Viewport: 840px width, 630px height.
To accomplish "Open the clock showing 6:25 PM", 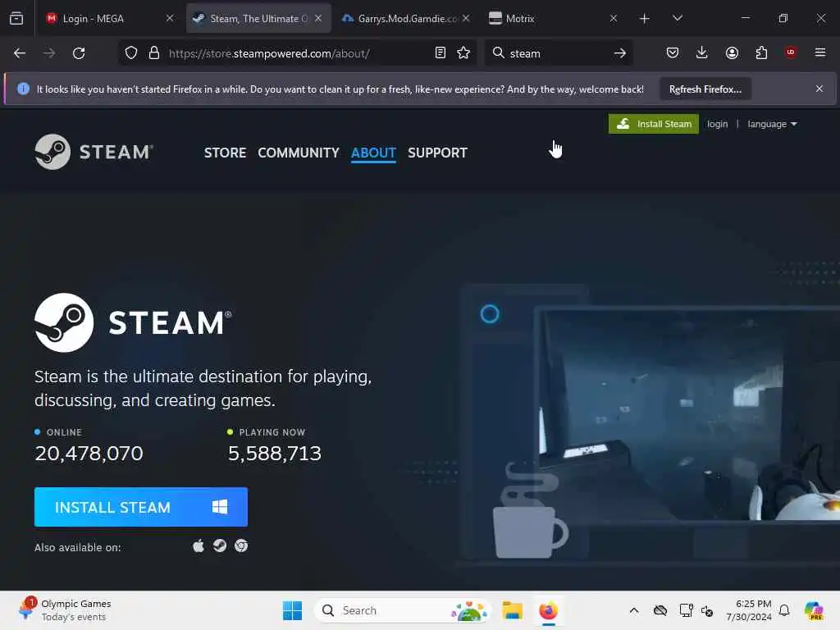I will pos(748,610).
